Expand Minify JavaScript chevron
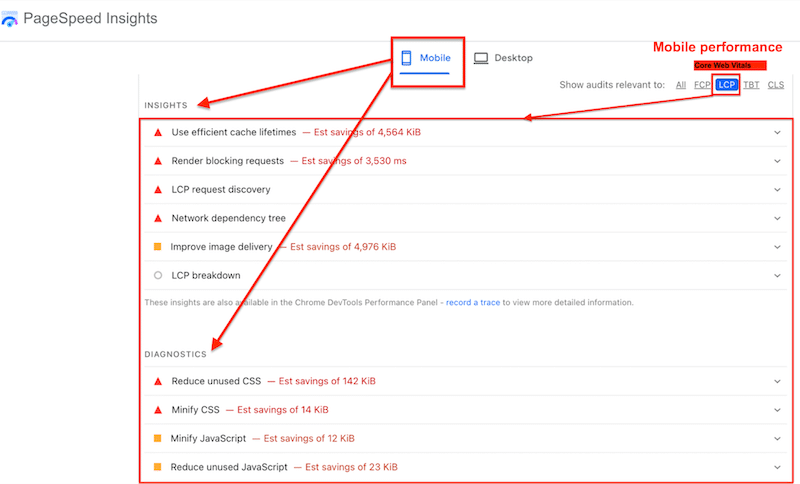Viewport: 800px width, 484px height. click(777, 439)
